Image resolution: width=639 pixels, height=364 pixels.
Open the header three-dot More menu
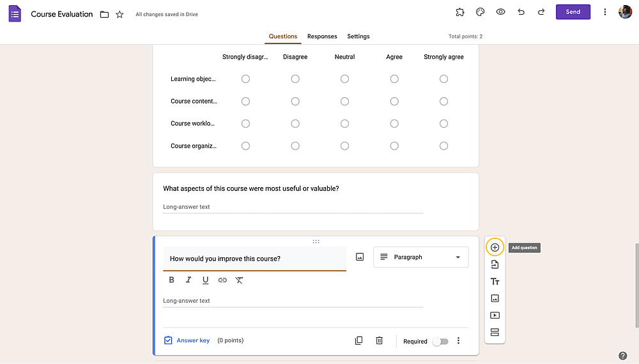click(x=604, y=12)
